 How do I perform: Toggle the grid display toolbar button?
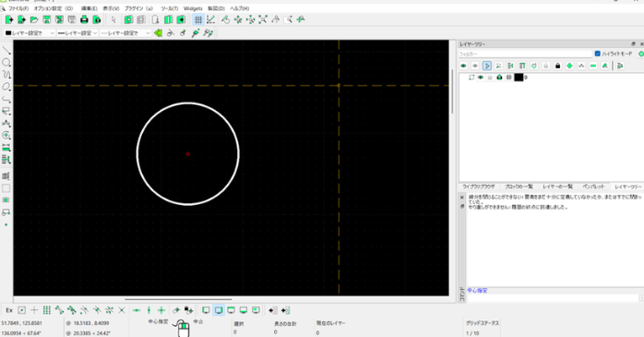point(198,19)
